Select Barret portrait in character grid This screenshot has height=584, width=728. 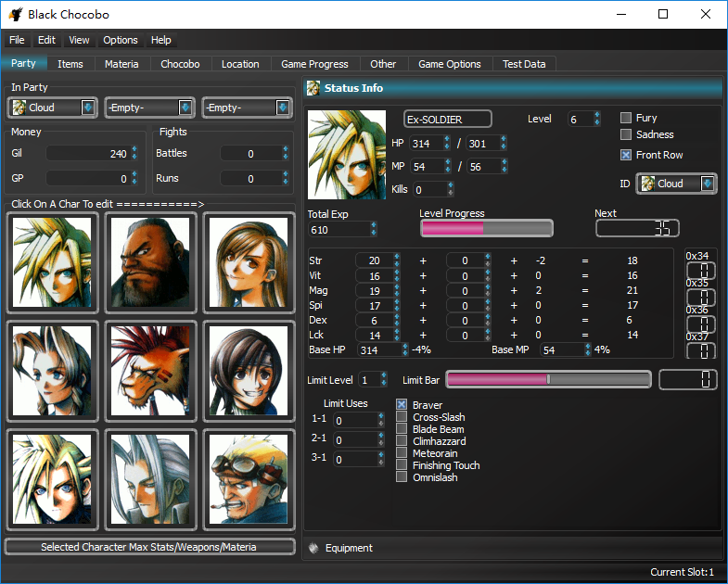tap(150, 262)
